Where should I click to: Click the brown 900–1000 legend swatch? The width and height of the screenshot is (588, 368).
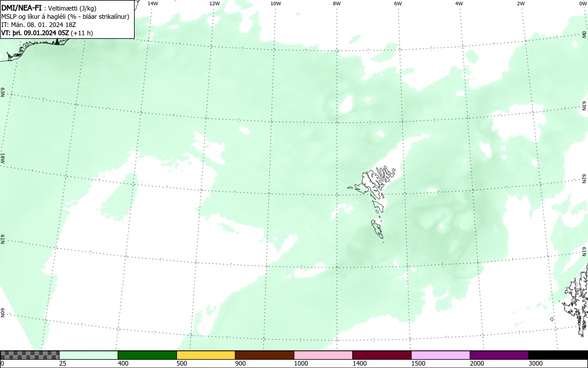click(265, 355)
